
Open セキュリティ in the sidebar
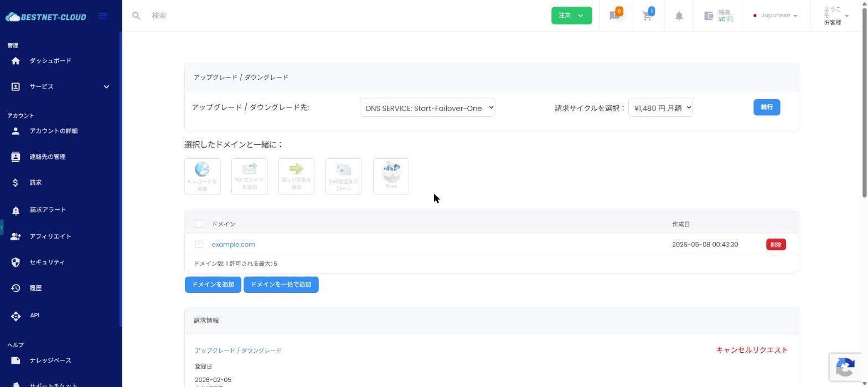(47, 262)
